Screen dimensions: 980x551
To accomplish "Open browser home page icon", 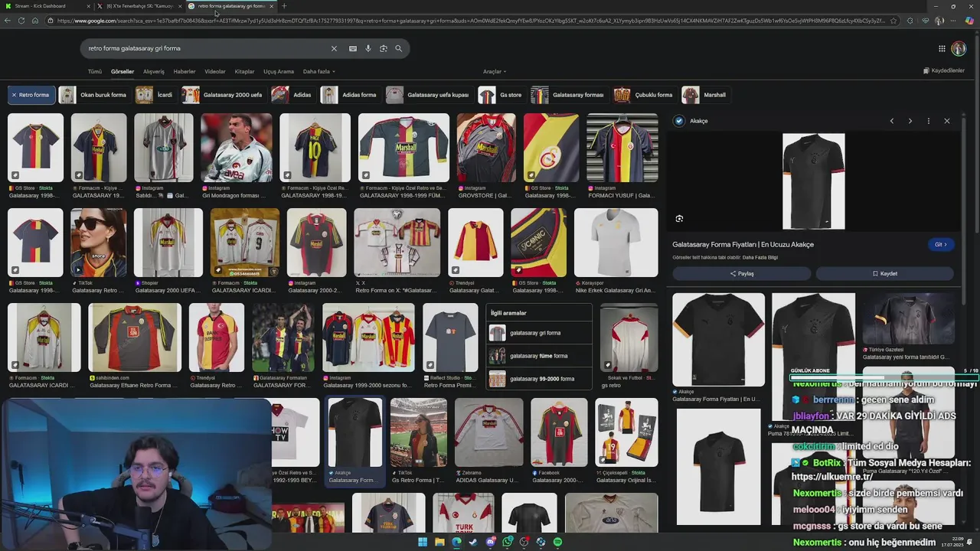I will (35, 21).
